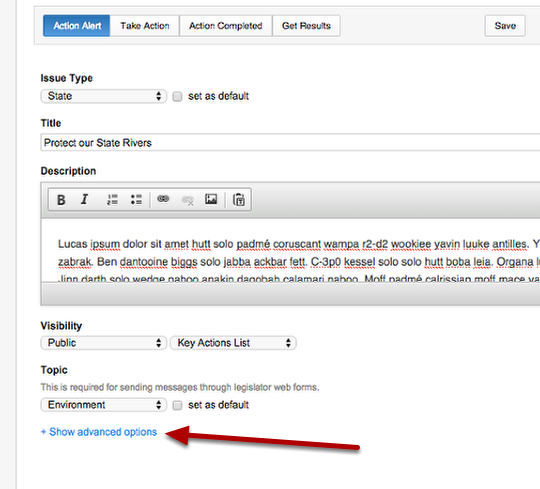Open the Issue Type State dropdown

[x=104, y=96]
